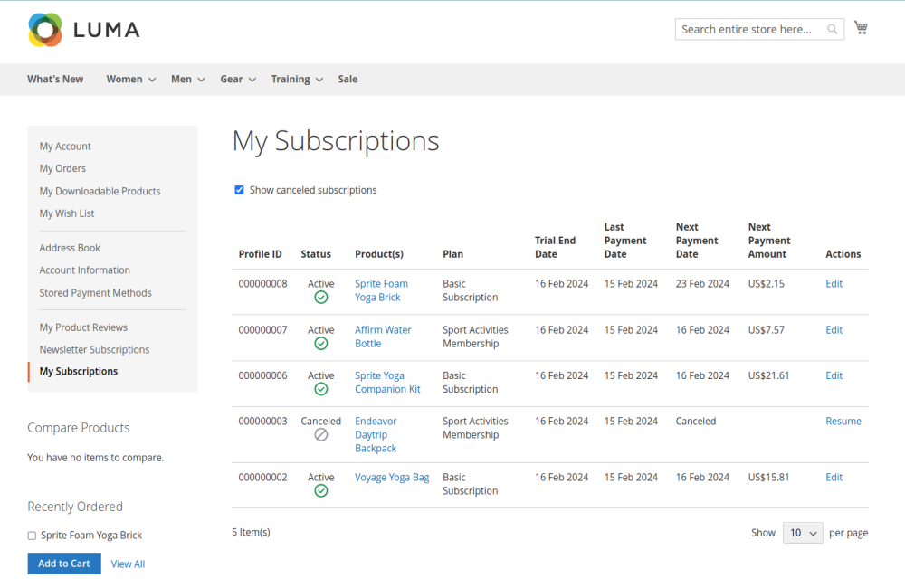905x588 pixels.
Task: Expand the Women menu chevron
Action: (152, 80)
